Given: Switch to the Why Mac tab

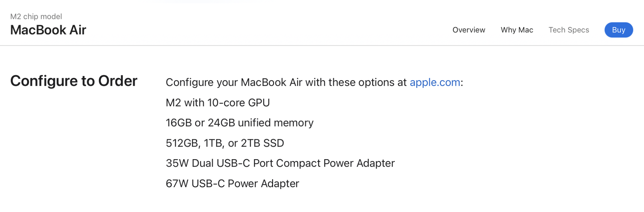Looking at the screenshot, I should [517, 30].
